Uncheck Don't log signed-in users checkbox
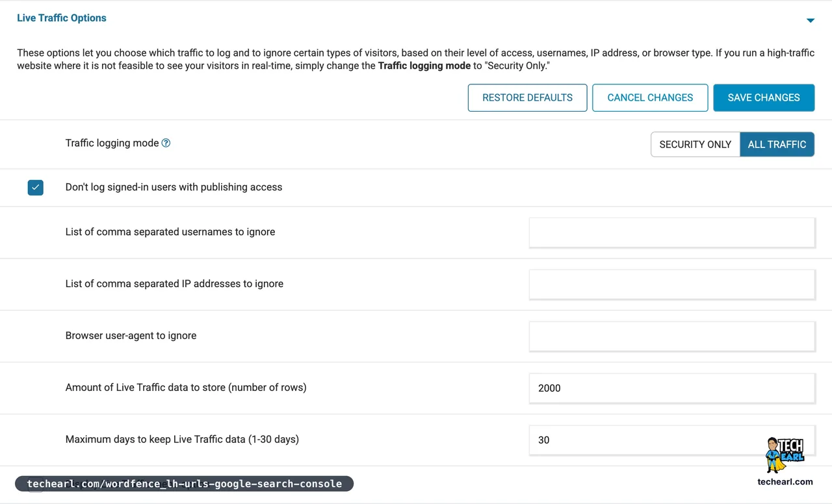This screenshot has height=504, width=832. (36, 187)
